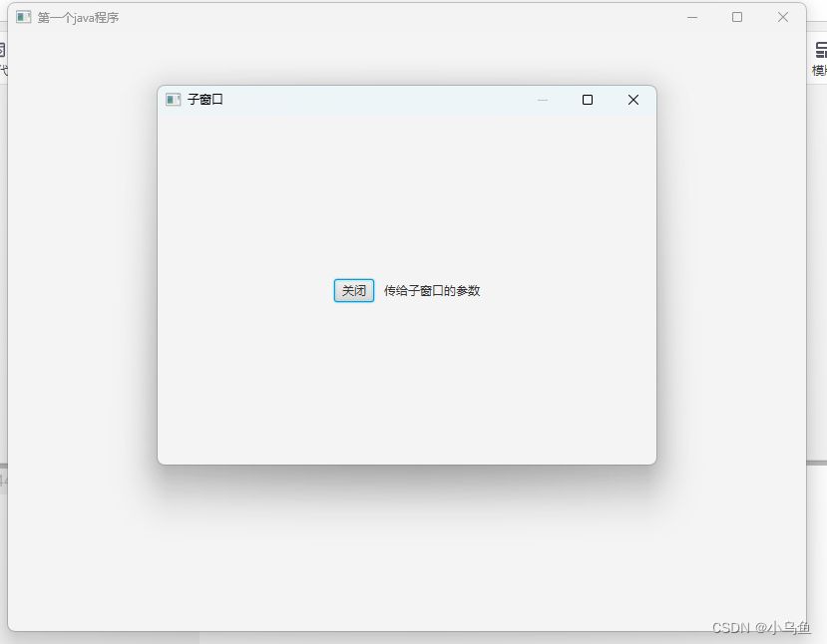The width and height of the screenshot is (827, 644).
Task: Click the 子窗口 title text
Action: coord(207,100)
